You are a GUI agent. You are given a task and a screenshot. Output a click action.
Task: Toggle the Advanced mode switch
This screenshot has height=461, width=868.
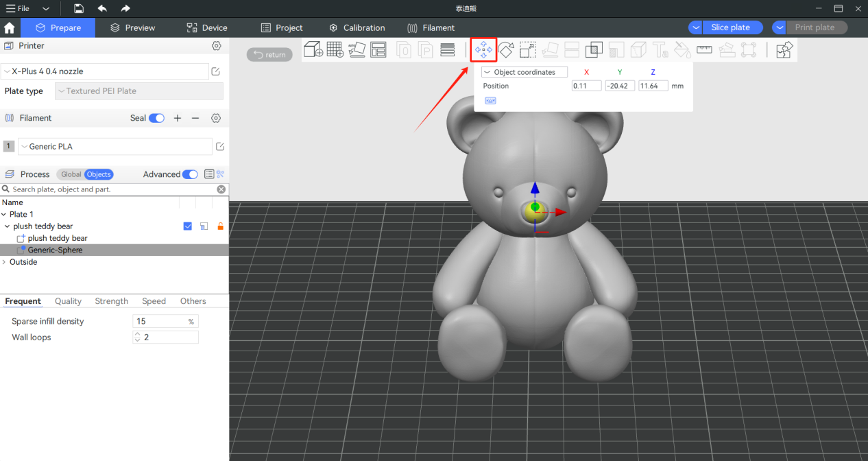pyautogui.click(x=190, y=174)
